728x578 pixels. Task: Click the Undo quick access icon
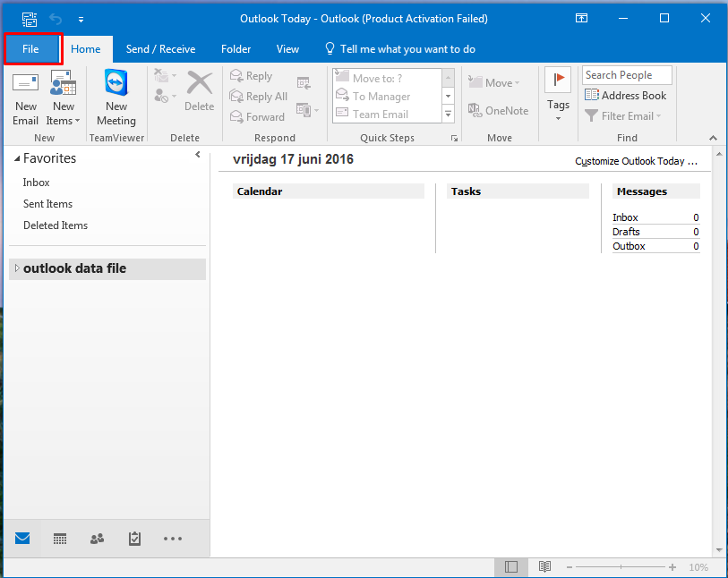click(56, 19)
